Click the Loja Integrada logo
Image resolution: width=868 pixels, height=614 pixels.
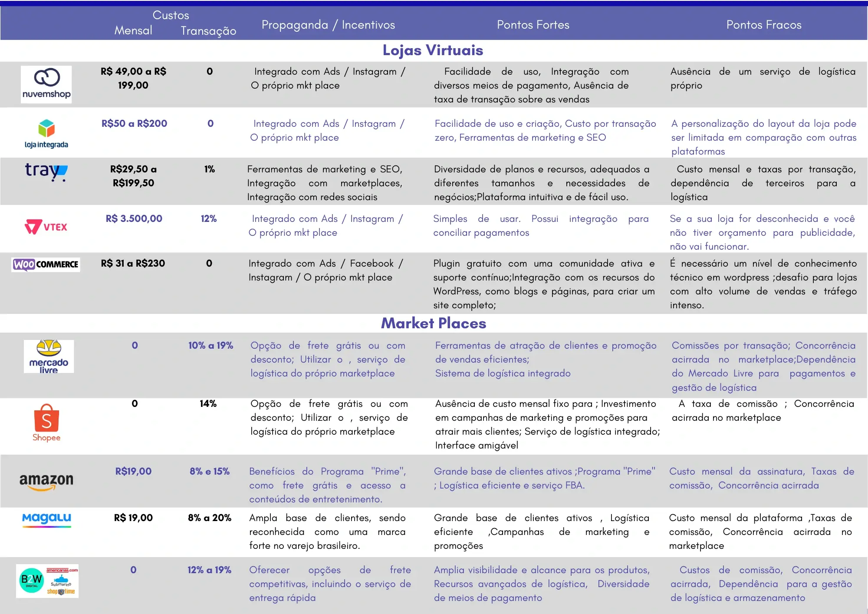(x=46, y=134)
